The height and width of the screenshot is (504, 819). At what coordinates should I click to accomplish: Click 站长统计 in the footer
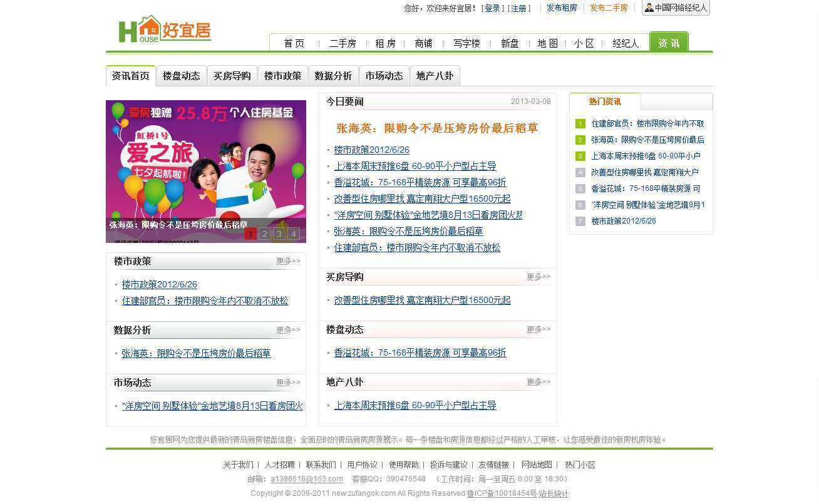tap(554, 494)
